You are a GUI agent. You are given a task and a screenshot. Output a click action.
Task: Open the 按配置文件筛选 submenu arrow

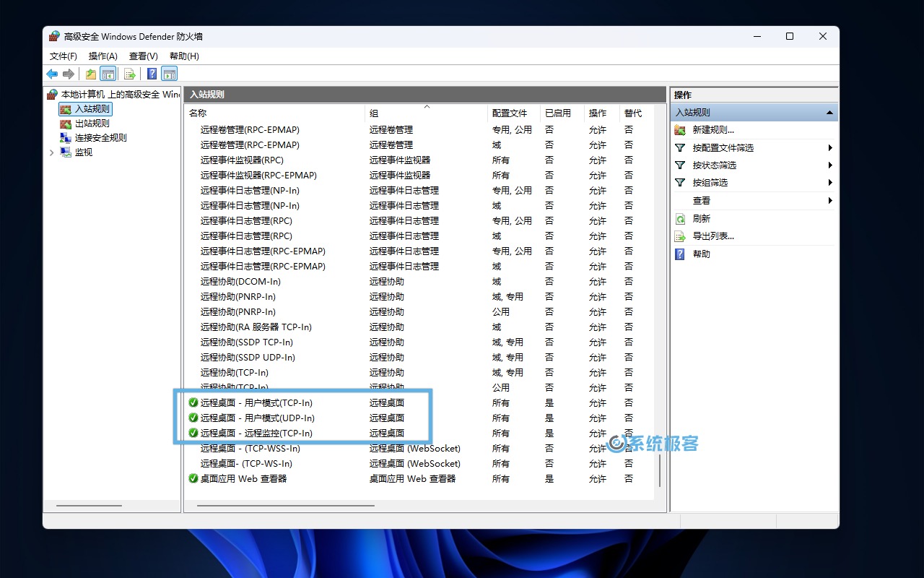[x=830, y=147]
